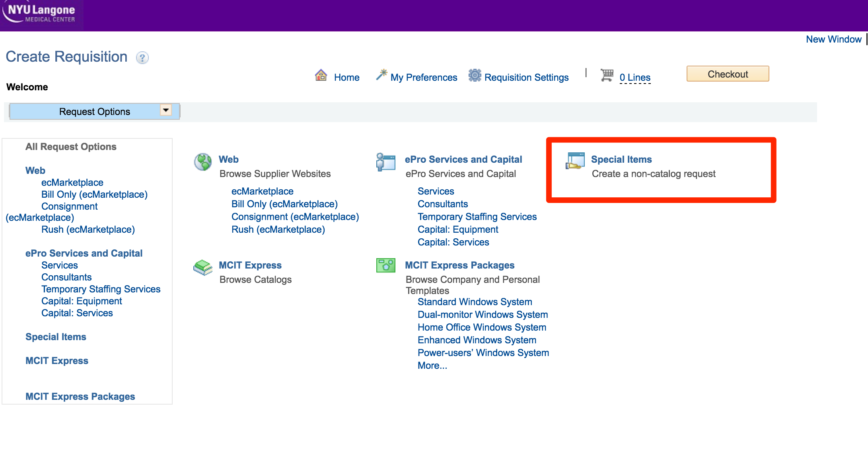
Task: Select Capital: Equipment in main panel
Action: pyautogui.click(x=458, y=230)
